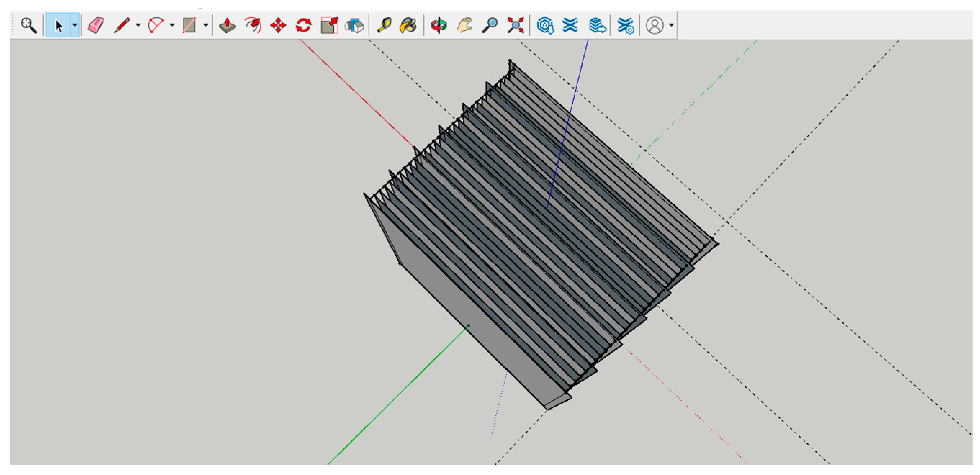The height and width of the screenshot is (475, 980).
Task: Expand the Line tool dropdown arrow
Action: tap(138, 26)
